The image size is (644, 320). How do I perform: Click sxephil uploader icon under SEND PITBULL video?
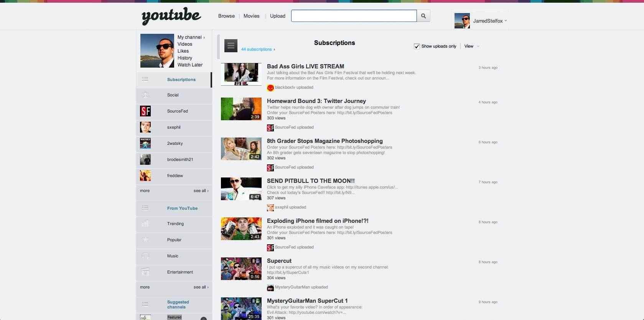coord(270,208)
